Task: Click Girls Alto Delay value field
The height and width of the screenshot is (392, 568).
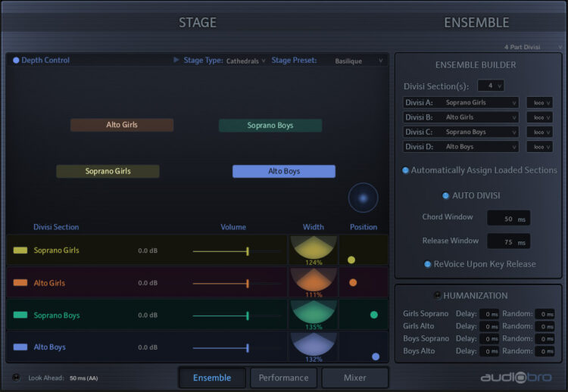Action: click(x=489, y=326)
